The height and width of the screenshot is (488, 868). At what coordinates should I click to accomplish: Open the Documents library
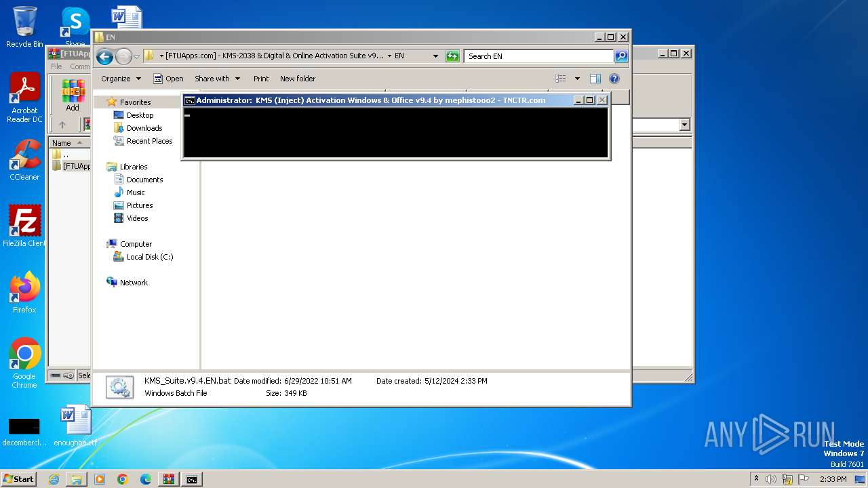(138, 180)
